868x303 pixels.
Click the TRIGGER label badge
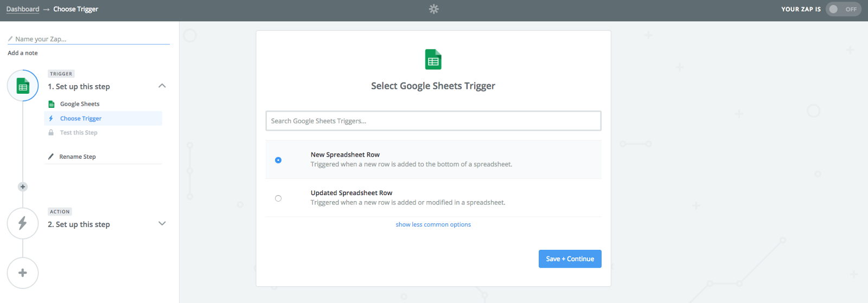pos(61,74)
